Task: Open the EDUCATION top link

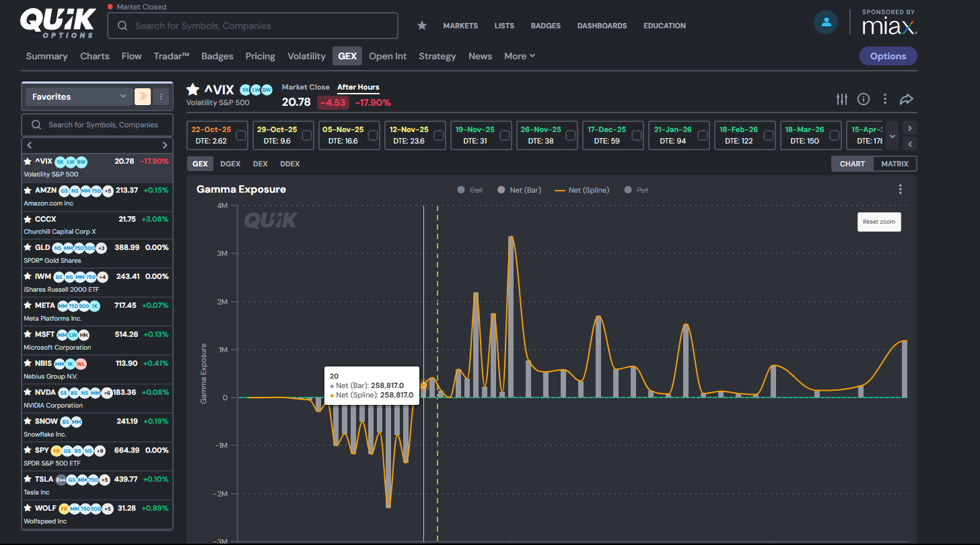Action: pos(664,26)
